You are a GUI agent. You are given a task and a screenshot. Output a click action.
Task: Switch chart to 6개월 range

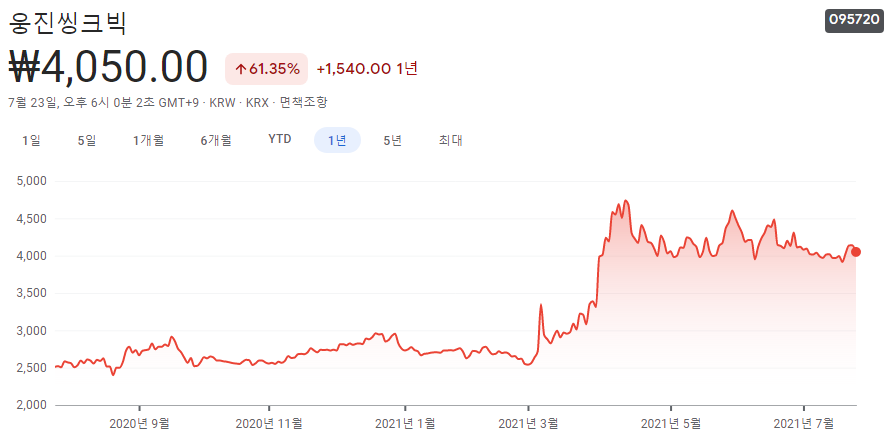[216, 140]
